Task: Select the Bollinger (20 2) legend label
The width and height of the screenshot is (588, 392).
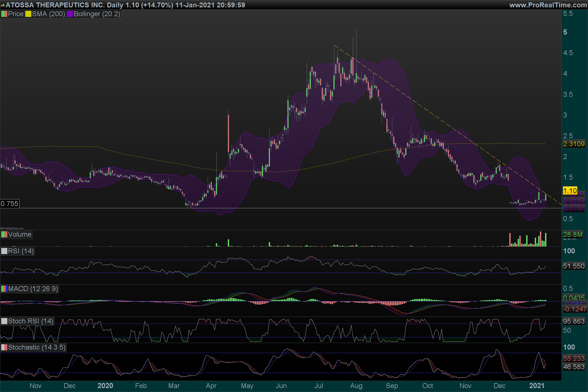Action: pos(97,14)
